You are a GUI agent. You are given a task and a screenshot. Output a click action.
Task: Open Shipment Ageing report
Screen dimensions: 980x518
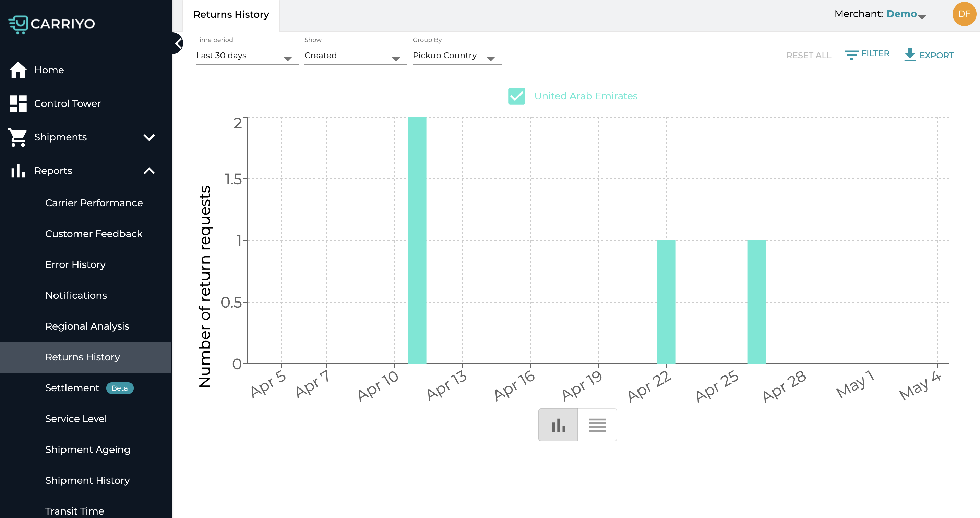pos(87,449)
